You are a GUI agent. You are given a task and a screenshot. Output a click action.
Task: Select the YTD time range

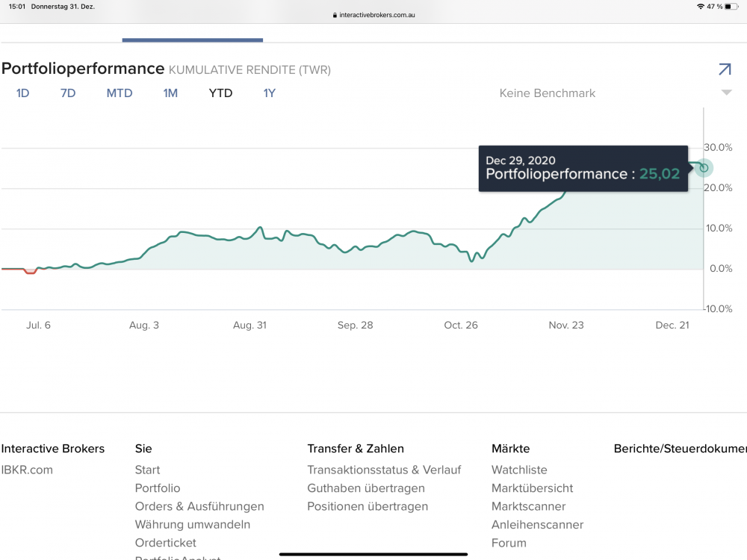(220, 93)
